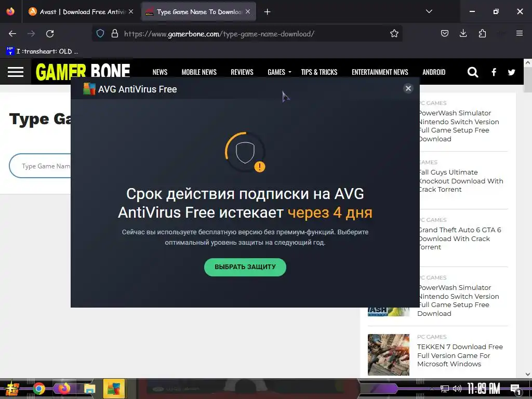Screen dimensions: 532x399
Task: Show site security padlock details
Action: [115, 34]
